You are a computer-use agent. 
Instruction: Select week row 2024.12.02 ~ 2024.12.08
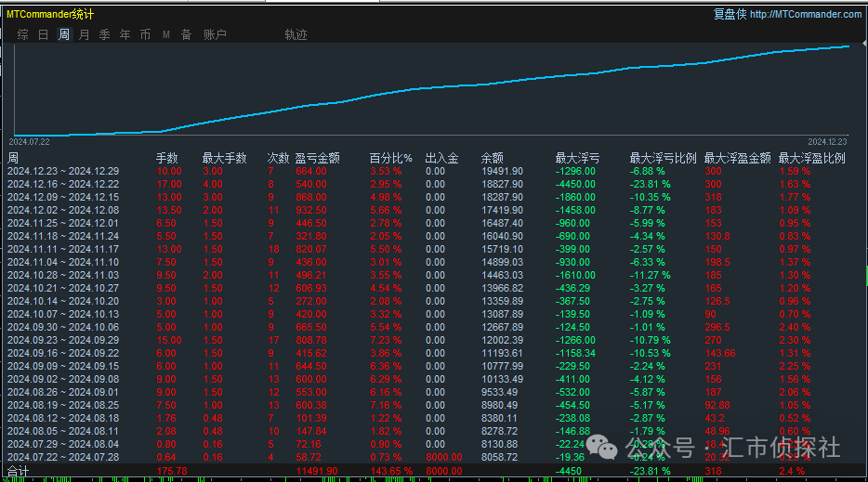pos(434,210)
